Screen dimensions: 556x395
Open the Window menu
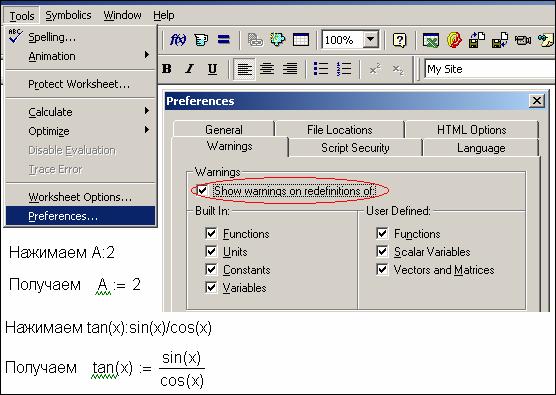pyautogui.click(x=122, y=15)
